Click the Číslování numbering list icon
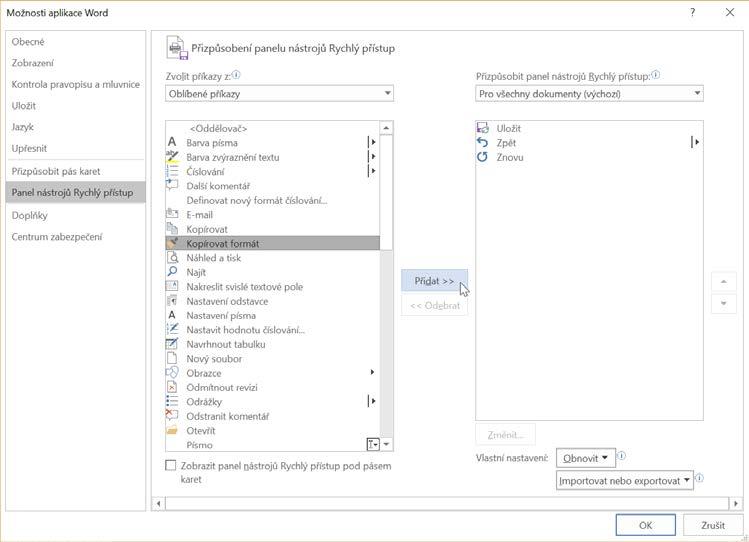The height and width of the screenshot is (542, 749). coord(172,171)
